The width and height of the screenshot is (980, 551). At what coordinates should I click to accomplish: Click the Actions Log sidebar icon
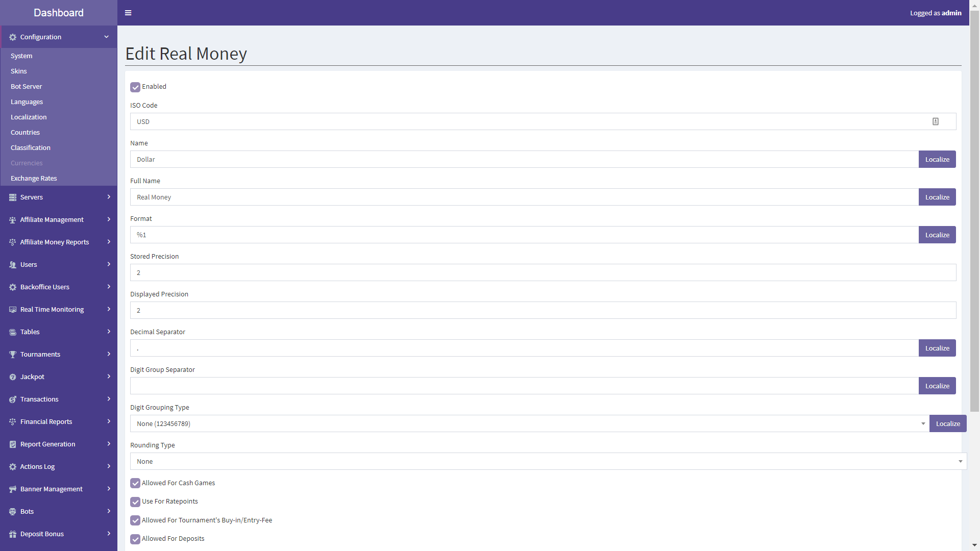click(13, 466)
